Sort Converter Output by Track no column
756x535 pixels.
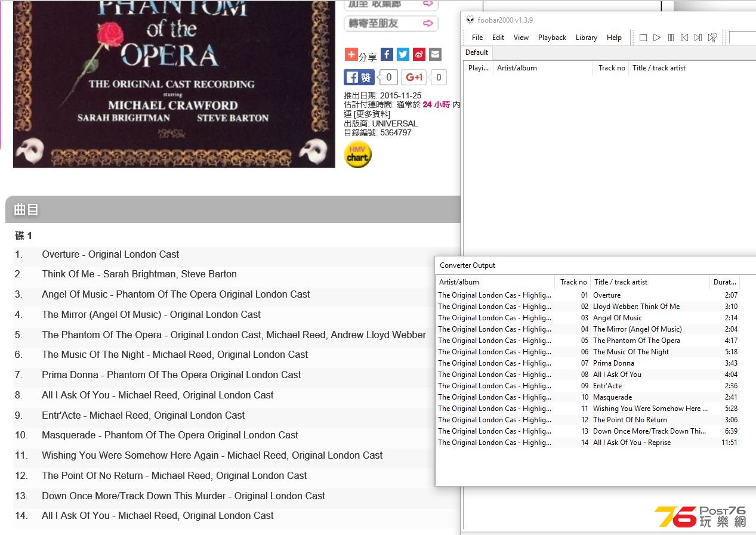pos(573,282)
